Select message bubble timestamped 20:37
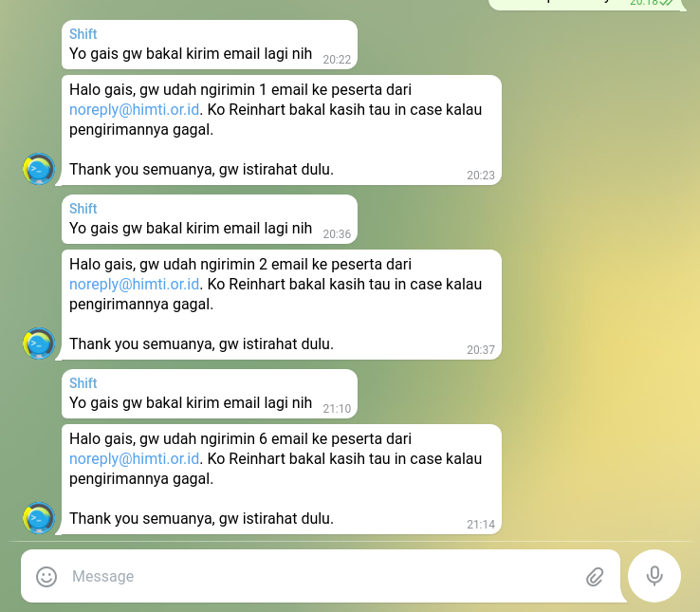This screenshot has height=612, width=700. pos(282,305)
